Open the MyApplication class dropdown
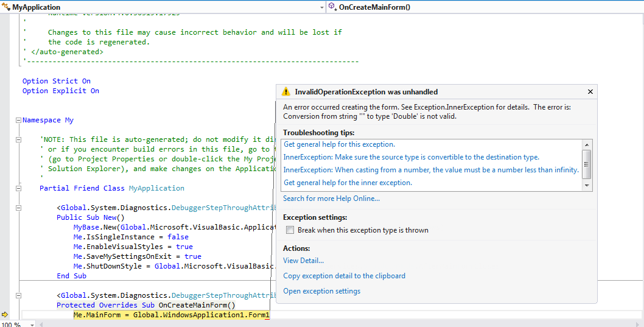The height and width of the screenshot is (327, 644). [x=321, y=7]
